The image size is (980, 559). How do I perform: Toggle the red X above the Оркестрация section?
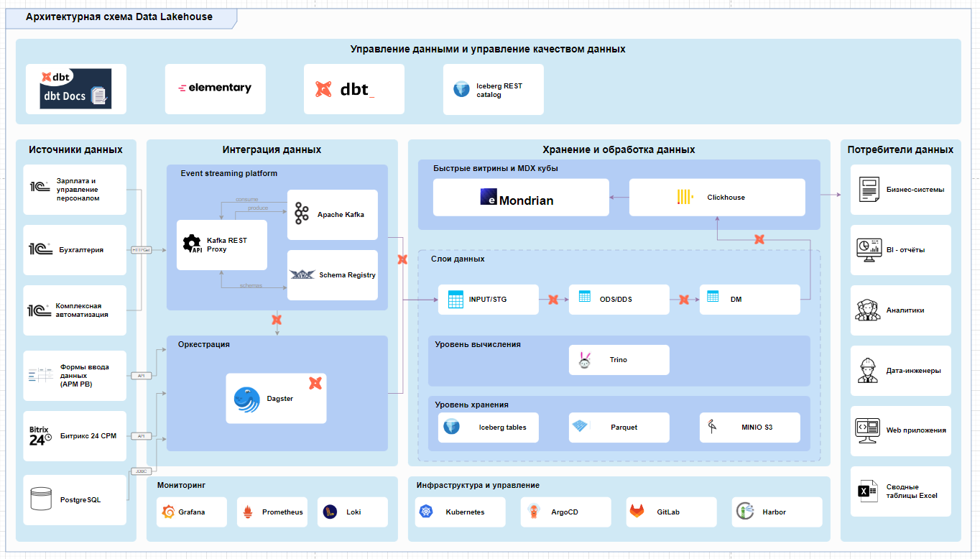(277, 321)
